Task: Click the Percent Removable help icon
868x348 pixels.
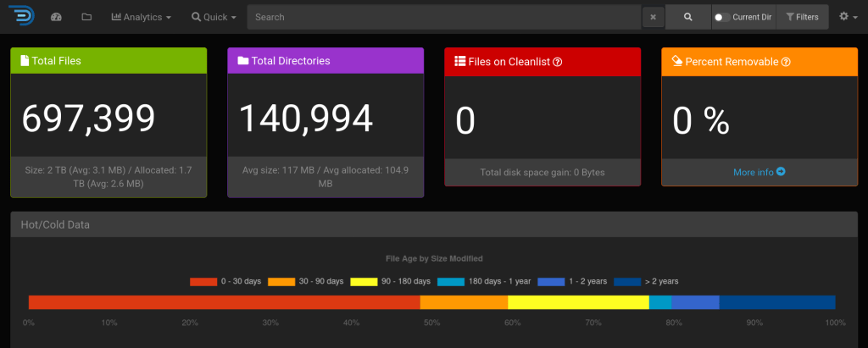Action: (x=786, y=61)
